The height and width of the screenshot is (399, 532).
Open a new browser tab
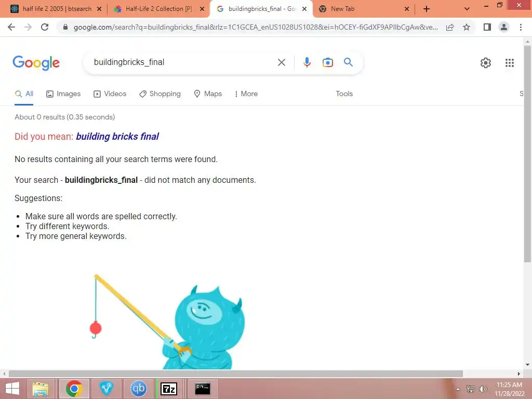pyautogui.click(x=427, y=9)
